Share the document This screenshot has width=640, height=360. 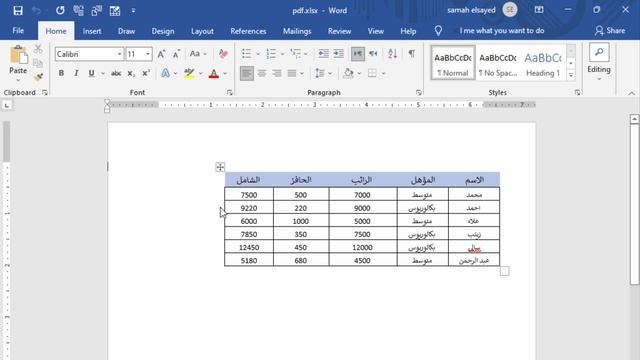pos(610,31)
